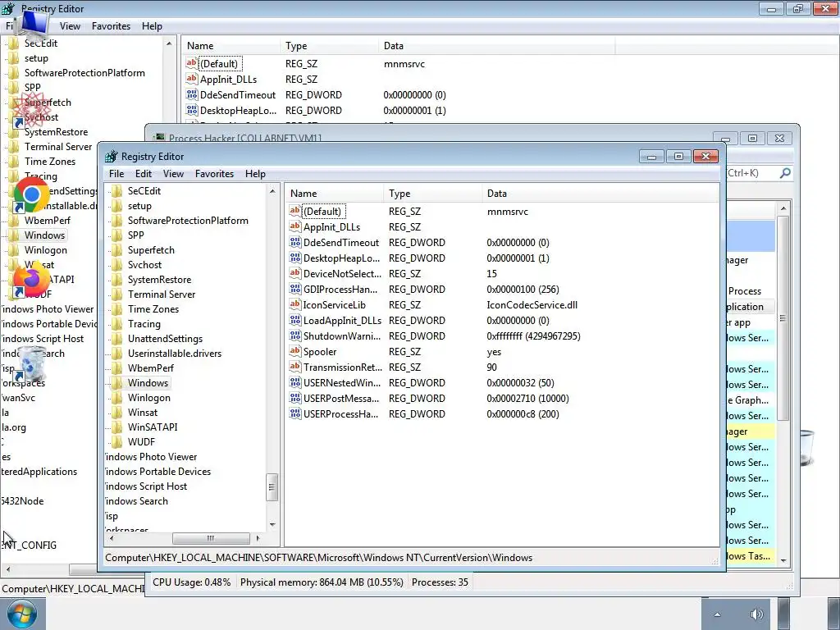The image size is (840, 630).
Task: Click the DeviceNotSelect... string value icon
Action: pyautogui.click(x=294, y=272)
